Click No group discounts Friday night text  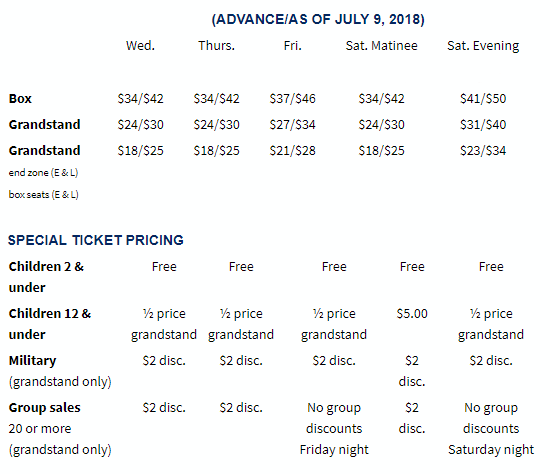(x=334, y=429)
